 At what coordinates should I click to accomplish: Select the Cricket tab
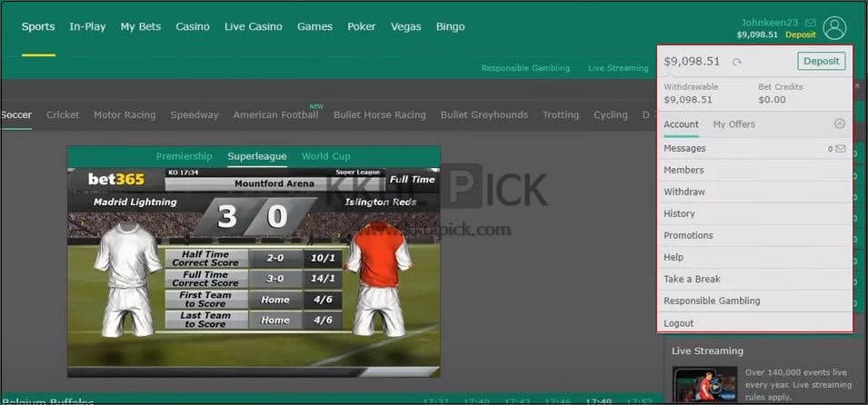pos(63,115)
